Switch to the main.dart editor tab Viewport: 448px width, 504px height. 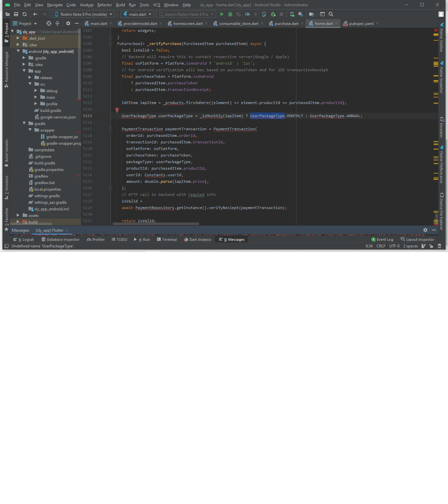[99, 24]
